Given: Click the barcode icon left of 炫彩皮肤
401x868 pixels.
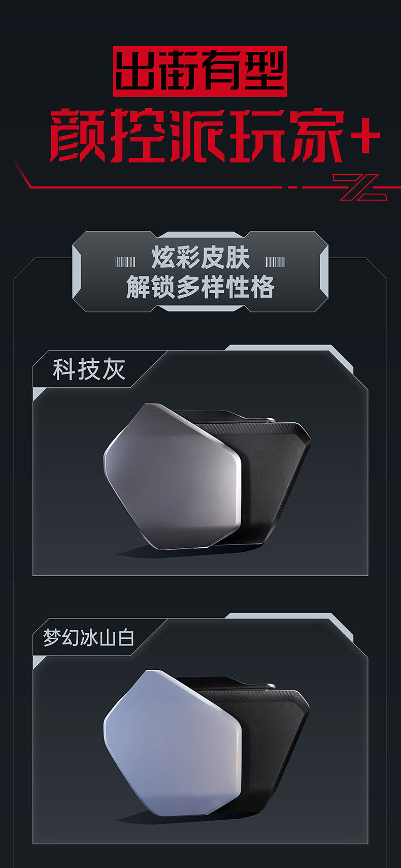Looking at the screenshot, I should pos(125,262).
